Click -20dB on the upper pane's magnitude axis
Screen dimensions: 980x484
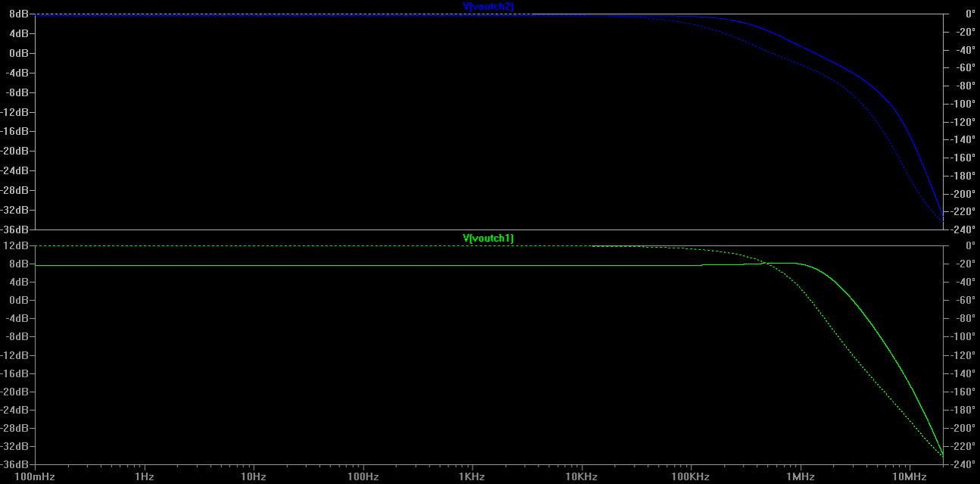coord(16,151)
